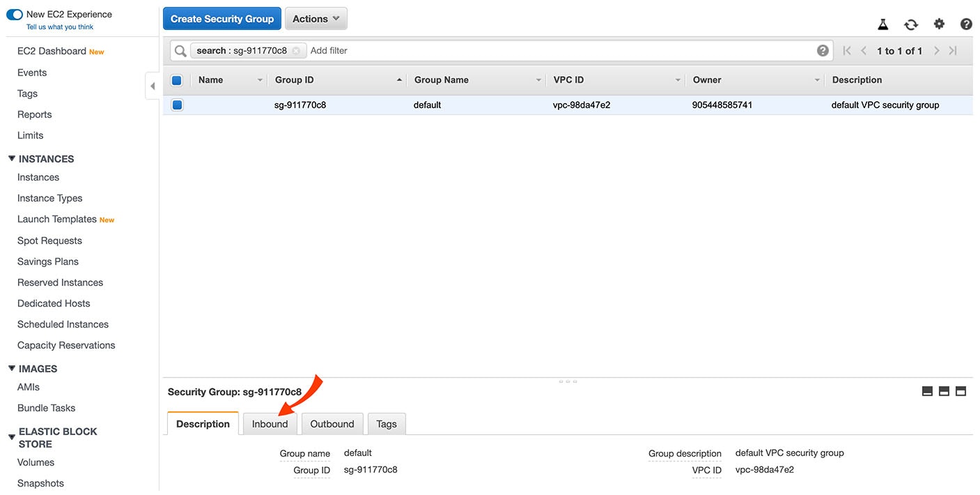The image size is (980, 495).
Task: Switch to the Inbound tab
Action: (270, 423)
